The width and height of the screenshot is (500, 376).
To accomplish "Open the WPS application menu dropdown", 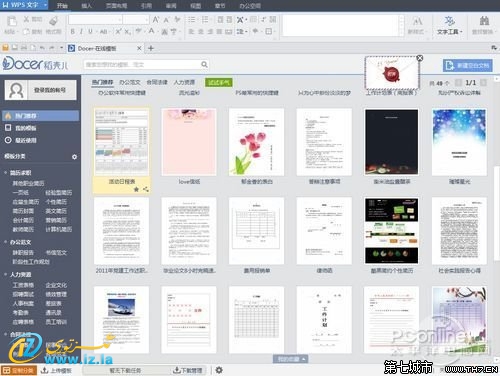I will pos(45,5).
